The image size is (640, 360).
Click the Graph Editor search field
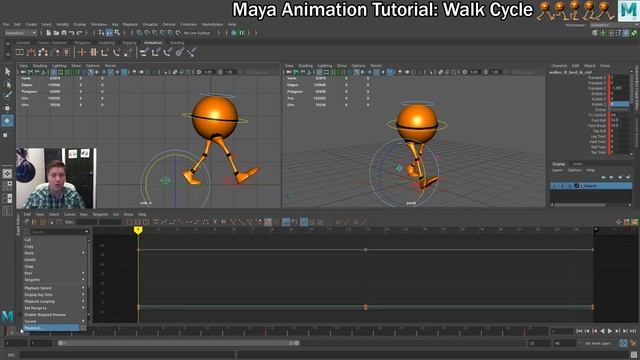tap(59, 231)
